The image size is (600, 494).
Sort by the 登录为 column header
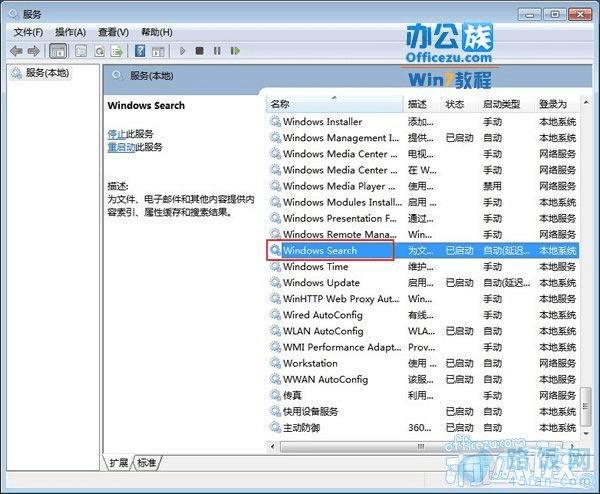pyautogui.click(x=557, y=104)
